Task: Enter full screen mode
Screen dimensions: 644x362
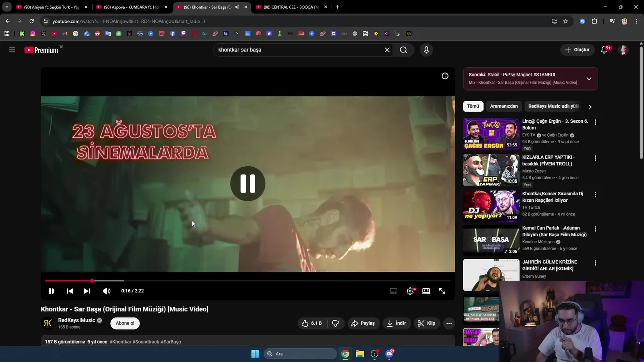Action: [x=442, y=291]
